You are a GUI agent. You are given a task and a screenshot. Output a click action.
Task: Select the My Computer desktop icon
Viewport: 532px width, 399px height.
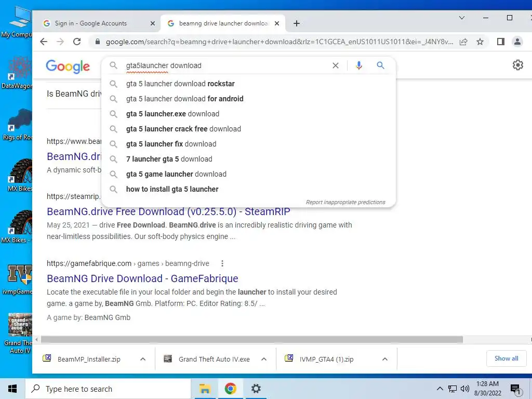tap(18, 22)
